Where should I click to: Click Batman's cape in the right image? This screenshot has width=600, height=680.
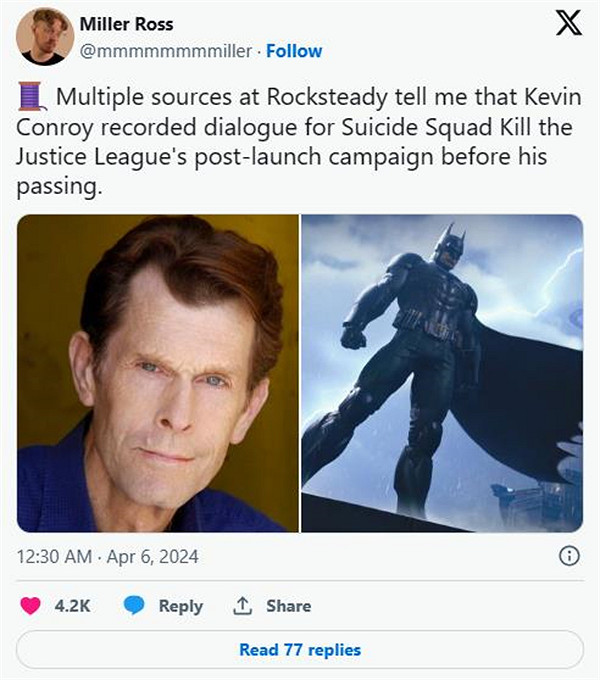click(530, 400)
